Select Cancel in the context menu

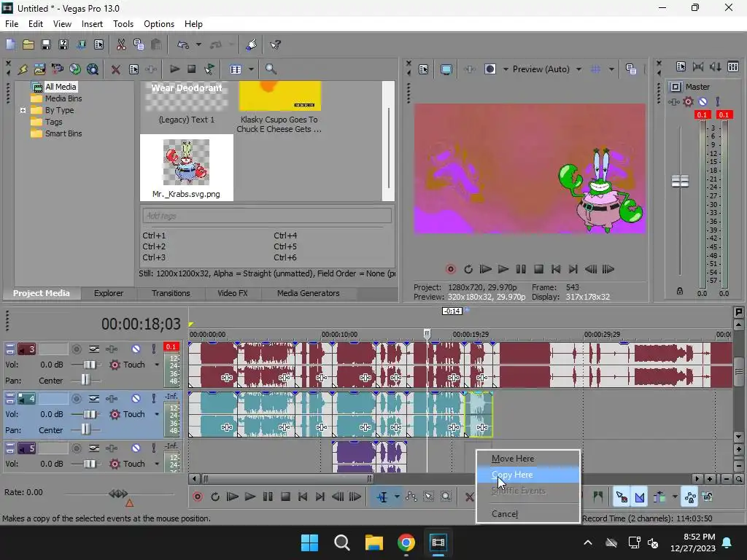point(528,514)
